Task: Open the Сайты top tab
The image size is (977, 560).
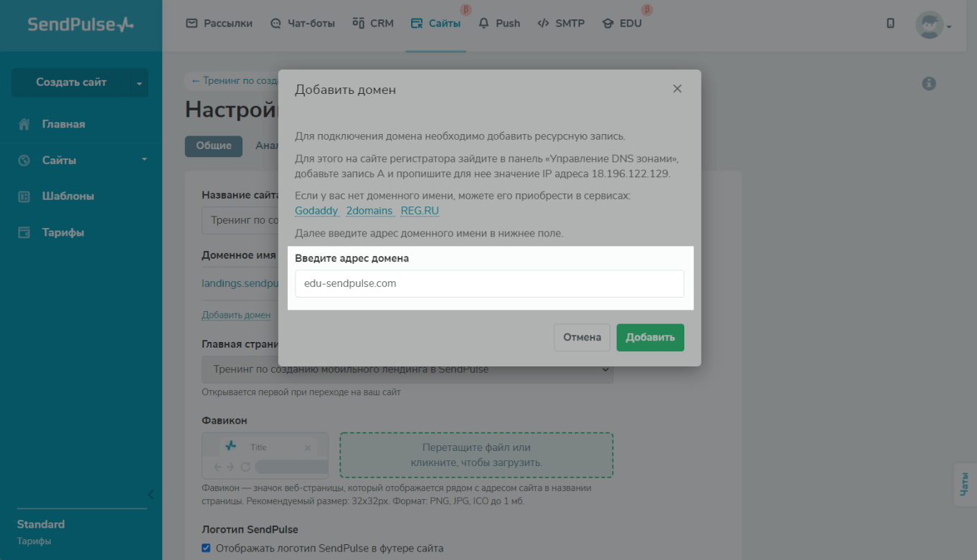Action: tap(435, 23)
